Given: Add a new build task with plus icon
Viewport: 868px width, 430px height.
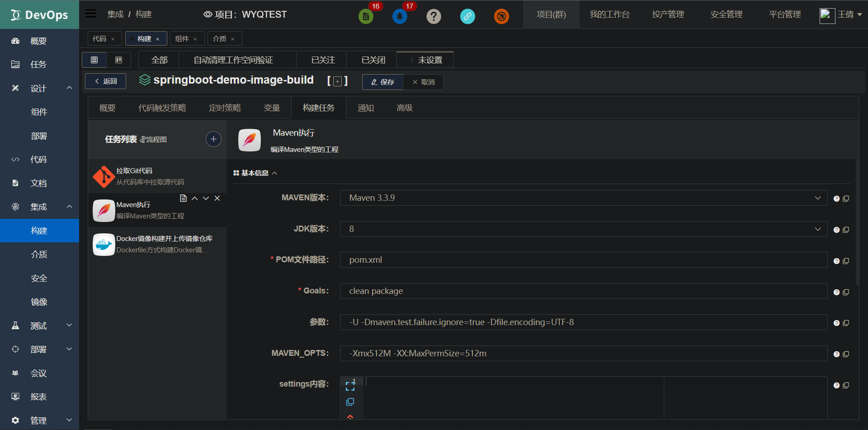Looking at the screenshot, I should (x=213, y=139).
